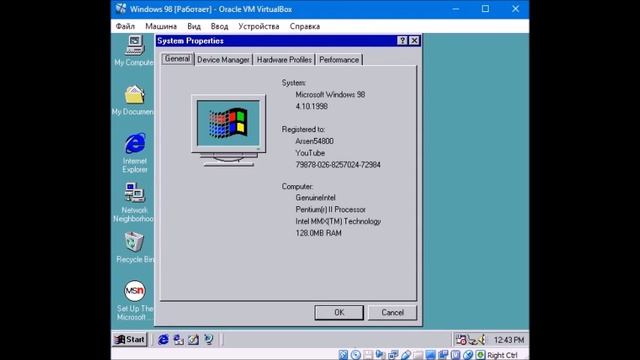Open the Файл menu
This screenshot has height=360, width=640.
125,26
